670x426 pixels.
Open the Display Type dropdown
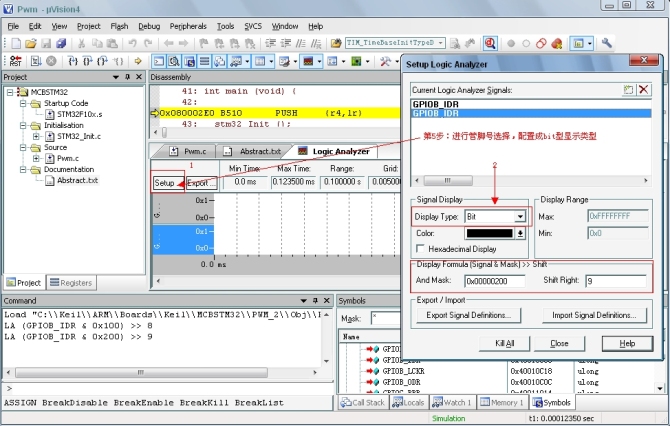pyautogui.click(x=520, y=217)
